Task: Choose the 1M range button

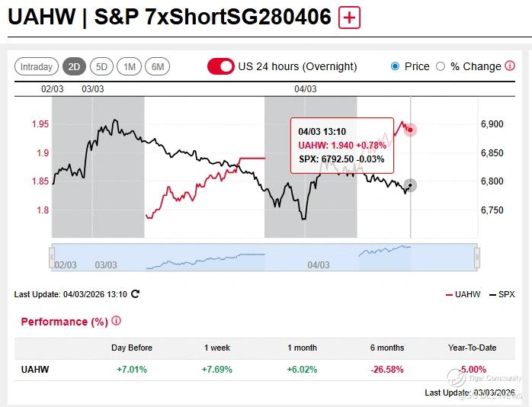Action: (130, 66)
